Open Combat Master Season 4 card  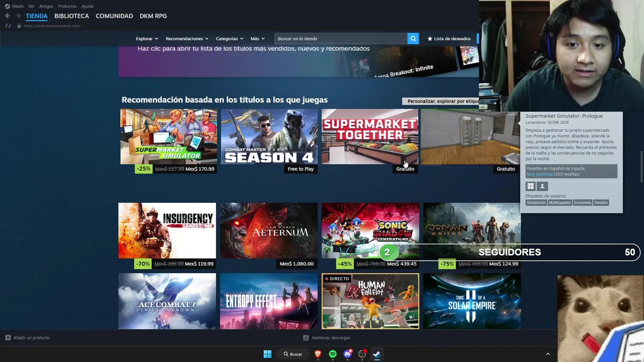(269, 137)
